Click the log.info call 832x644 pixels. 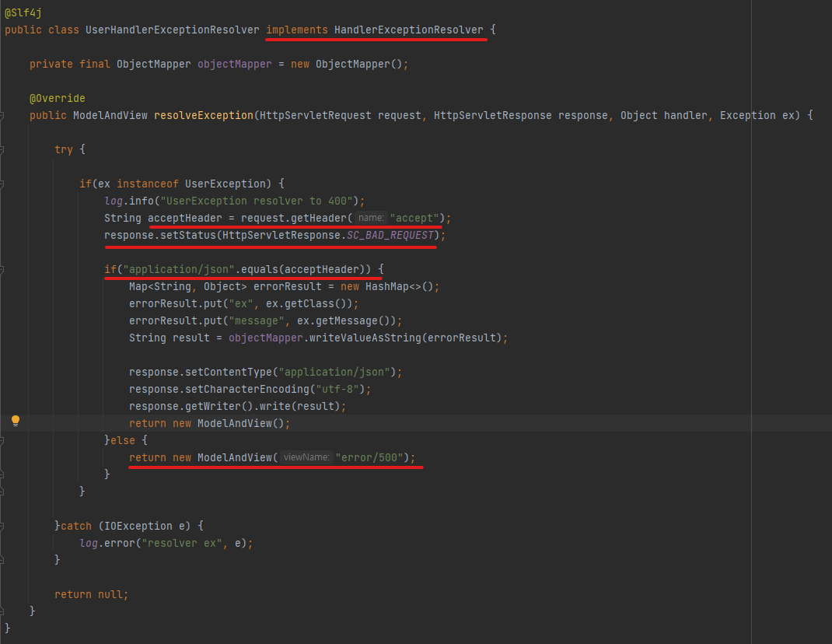click(x=129, y=201)
